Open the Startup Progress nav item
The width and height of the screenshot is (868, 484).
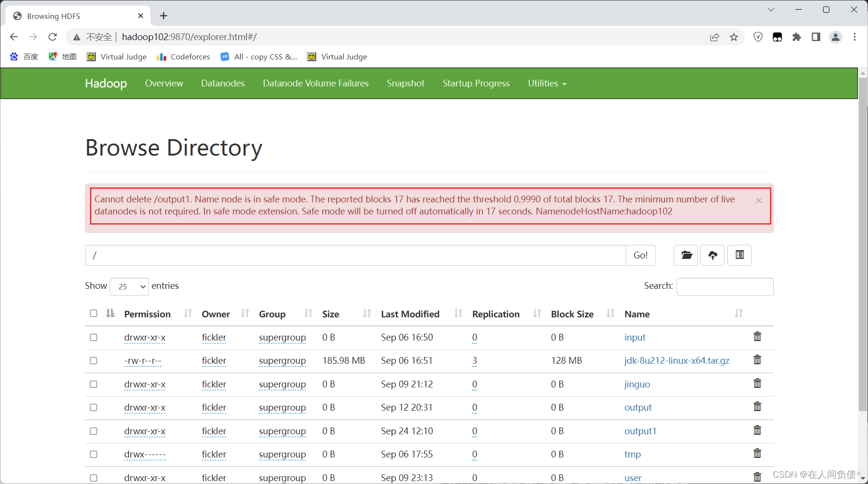click(476, 83)
